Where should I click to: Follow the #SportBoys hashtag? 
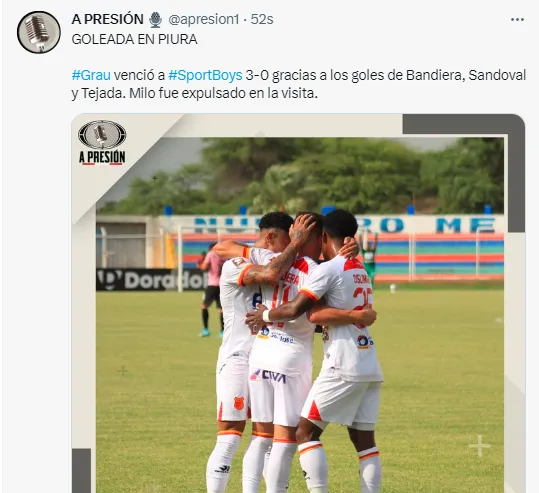pos(205,75)
